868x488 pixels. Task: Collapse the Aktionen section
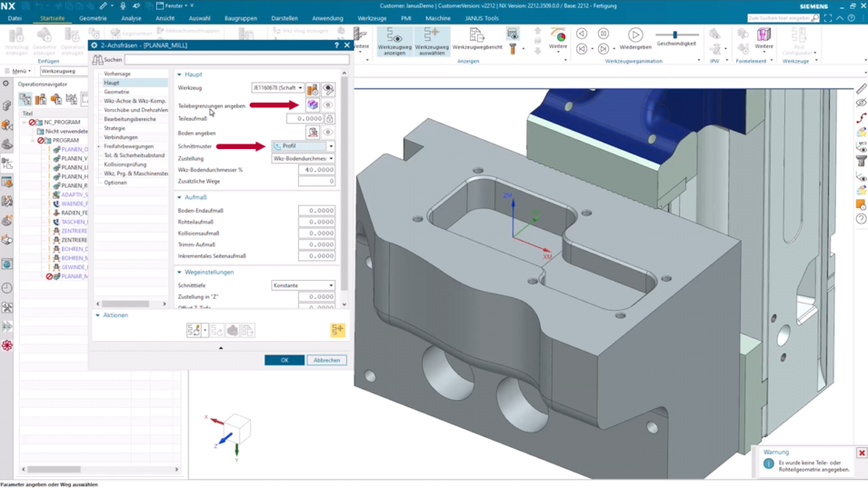click(98, 315)
